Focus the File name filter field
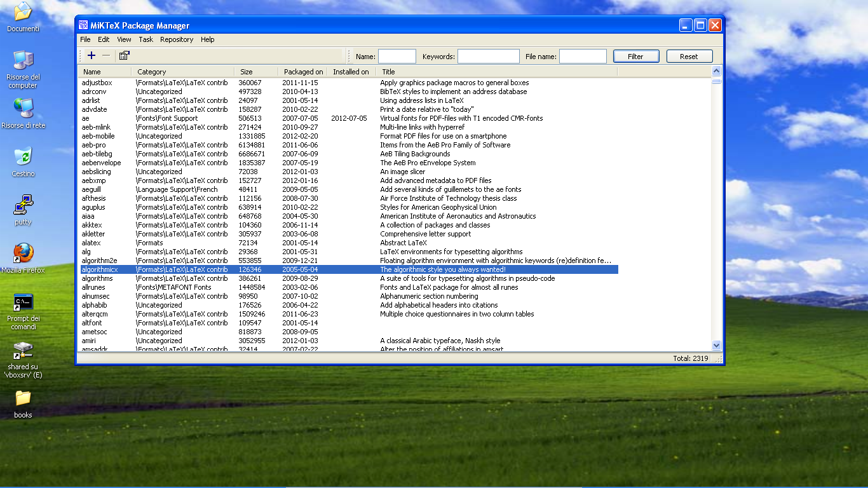The height and width of the screenshot is (488, 868). tap(583, 57)
